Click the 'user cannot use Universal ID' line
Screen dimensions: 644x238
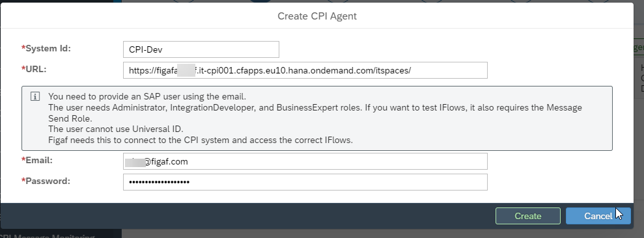point(116,129)
